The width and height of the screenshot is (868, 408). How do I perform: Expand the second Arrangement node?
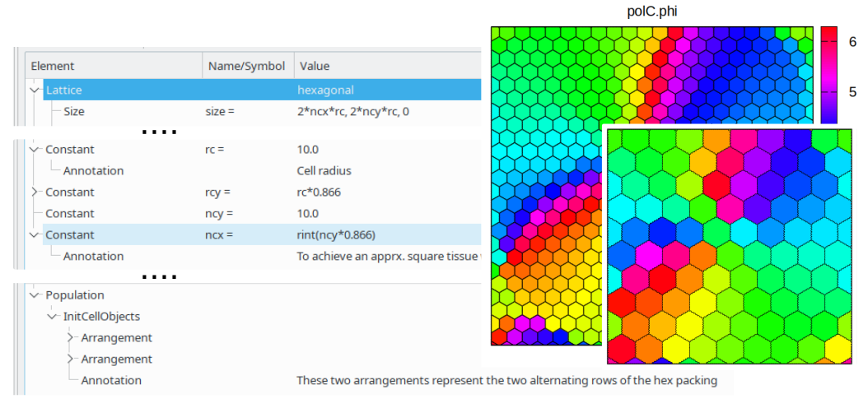point(71,359)
